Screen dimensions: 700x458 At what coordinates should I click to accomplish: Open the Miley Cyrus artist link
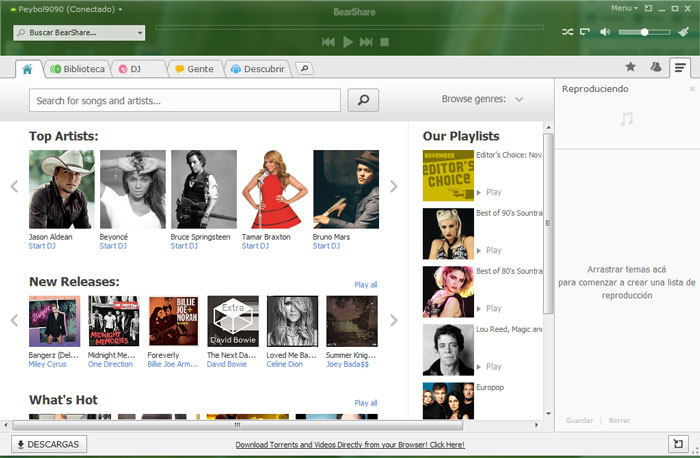pyautogui.click(x=47, y=364)
